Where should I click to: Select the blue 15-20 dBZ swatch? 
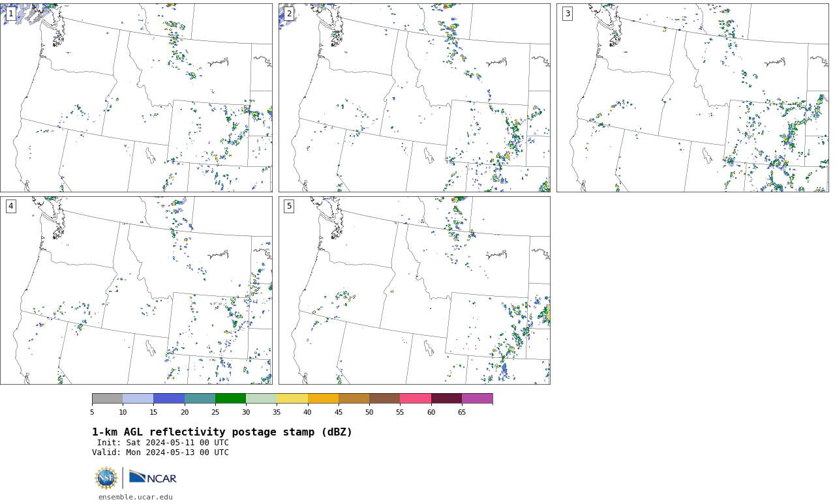pyautogui.click(x=169, y=398)
